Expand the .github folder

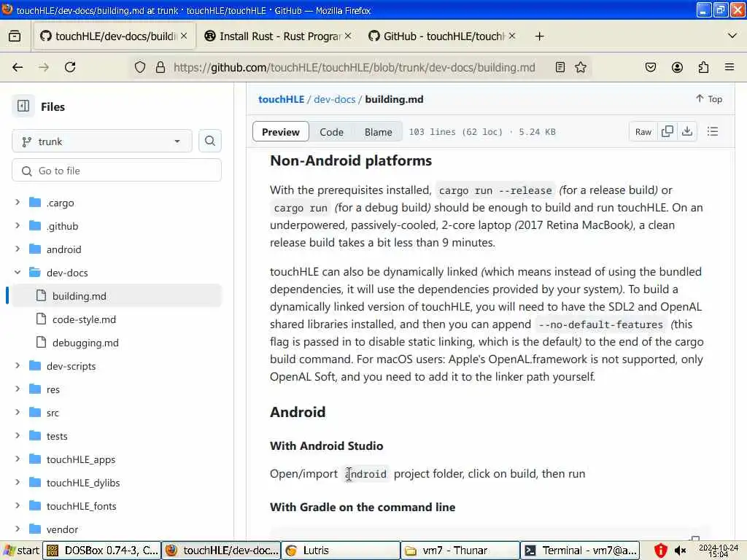tap(18, 226)
